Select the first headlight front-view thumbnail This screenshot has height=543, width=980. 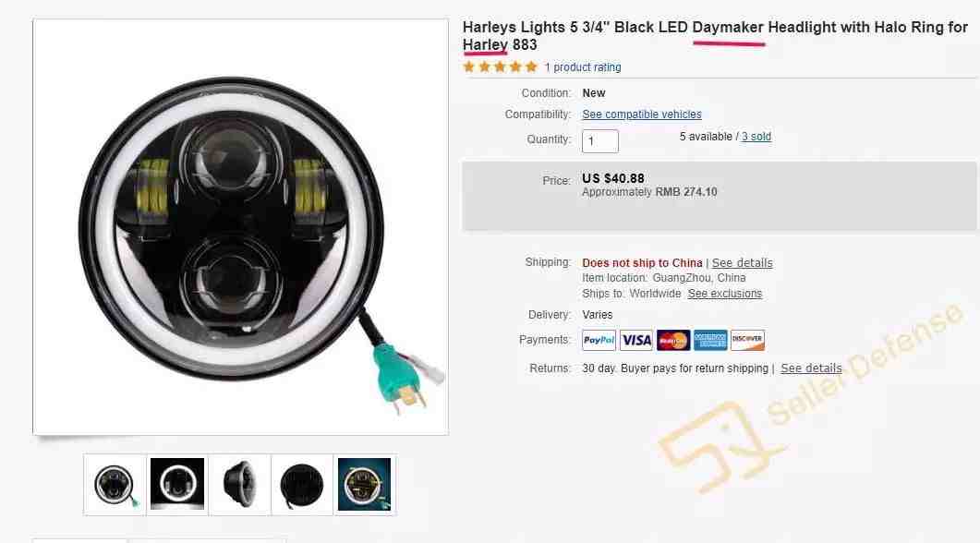coord(115,485)
